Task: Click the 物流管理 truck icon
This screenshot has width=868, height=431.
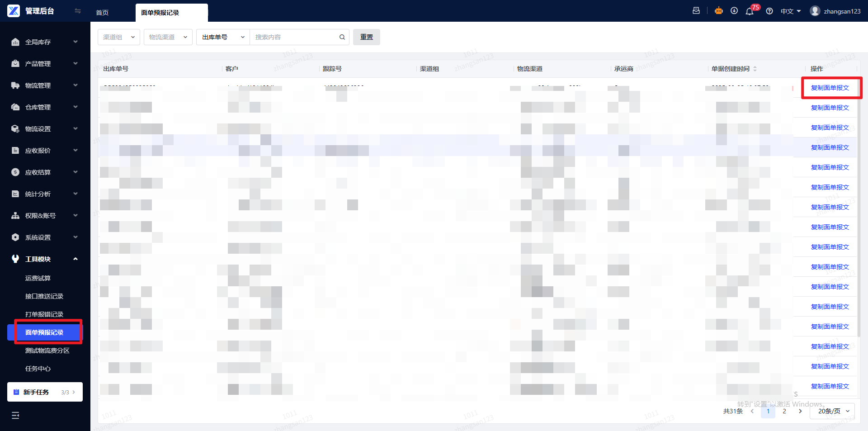Action: coord(15,85)
